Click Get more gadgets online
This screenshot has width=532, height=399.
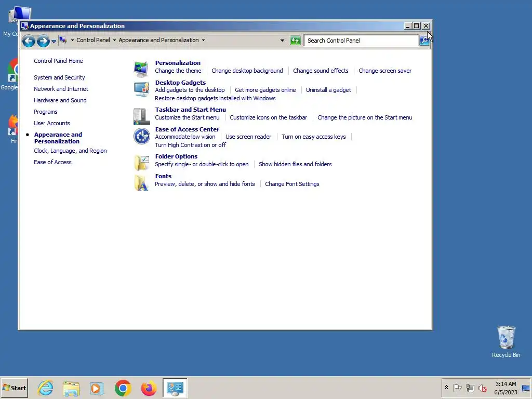(265, 90)
